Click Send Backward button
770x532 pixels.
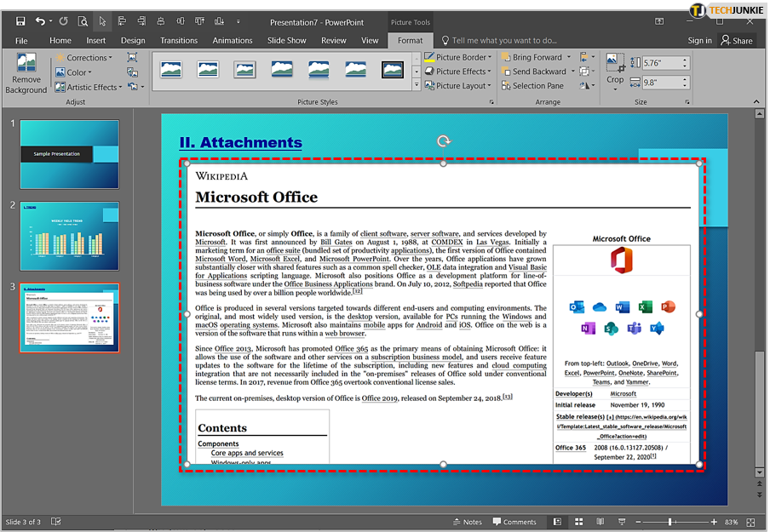pyautogui.click(x=534, y=72)
